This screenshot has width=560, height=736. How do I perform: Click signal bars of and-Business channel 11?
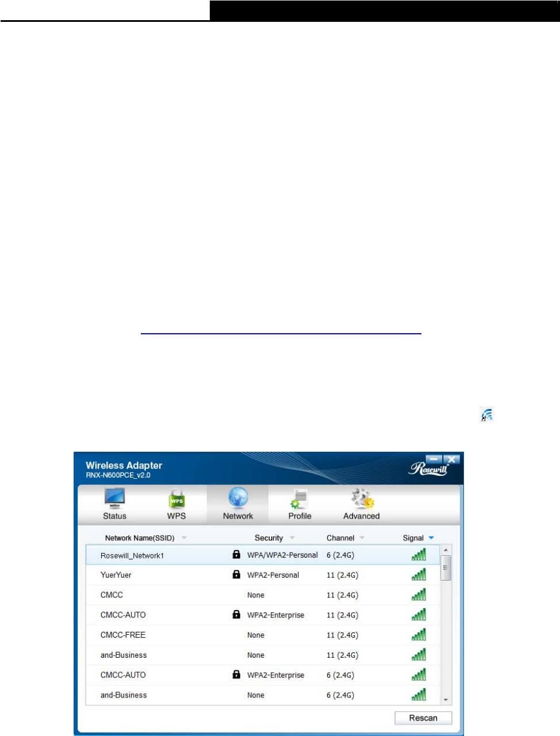pos(419,654)
